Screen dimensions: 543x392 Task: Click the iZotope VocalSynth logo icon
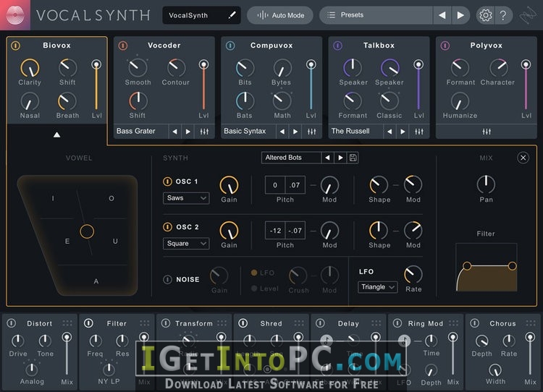(15, 15)
